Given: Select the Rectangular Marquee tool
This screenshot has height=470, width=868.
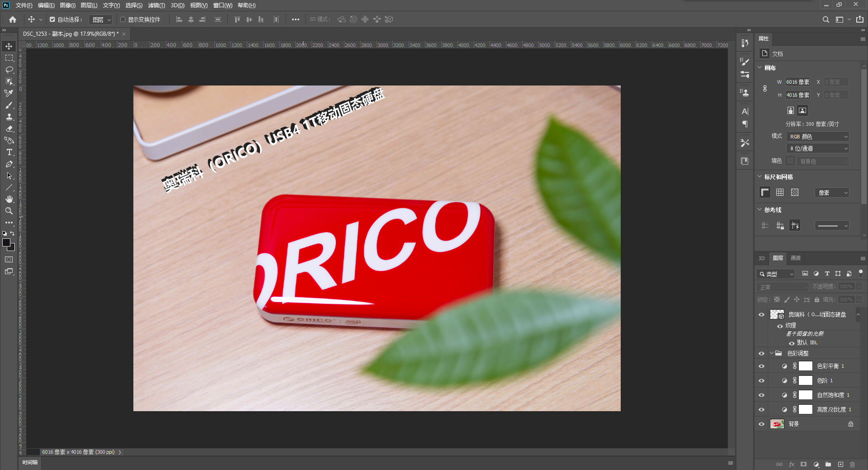Looking at the screenshot, I should pyautogui.click(x=9, y=58).
